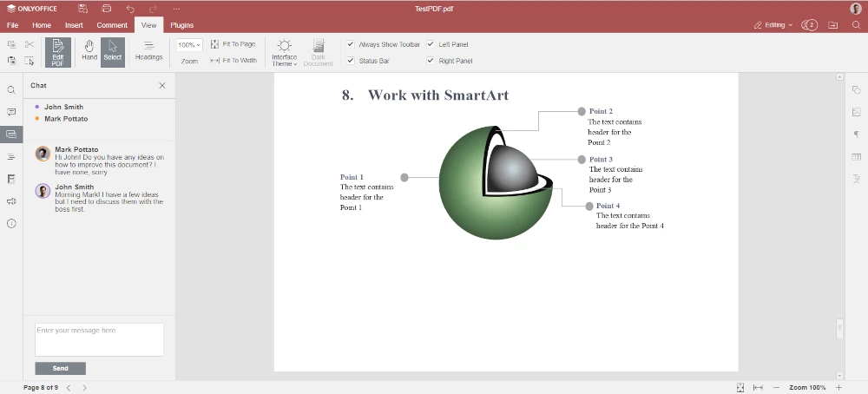The height and width of the screenshot is (394, 868).
Task: Open the Editing mode dropdown
Action: point(773,25)
